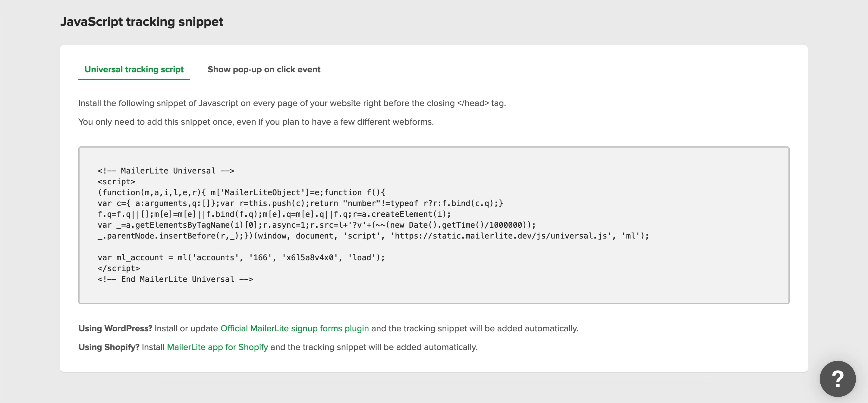Follow the MailerLite app for Shopify link
Screen dimensions: 868x403
[217, 347]
